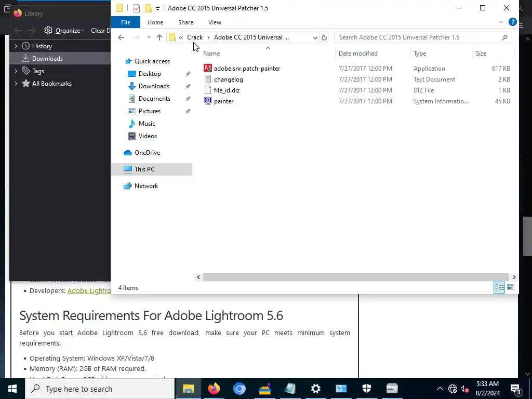Open Organize dropdown in Firefox Library

(64, 31)
